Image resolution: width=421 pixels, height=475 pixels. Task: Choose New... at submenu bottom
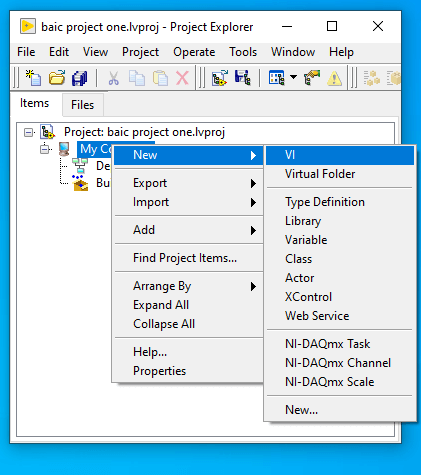tap(340, 410)
